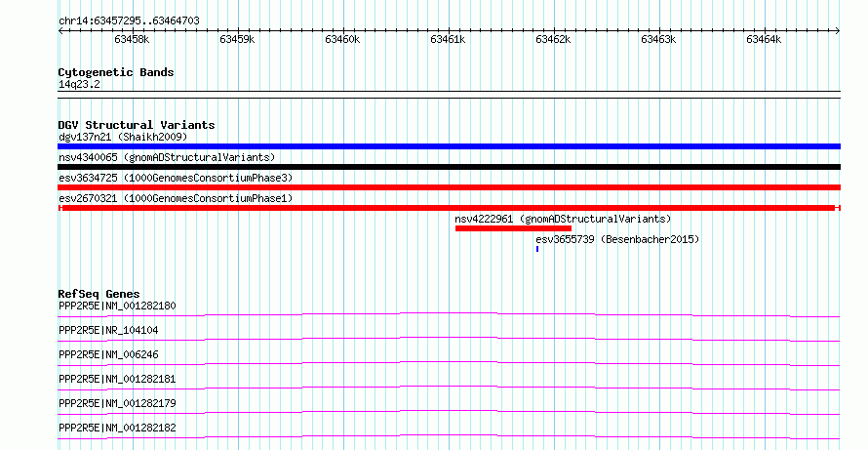Click the magenta intron line under NM_001282182
This screenshot has width=868, height=450.
449,435
